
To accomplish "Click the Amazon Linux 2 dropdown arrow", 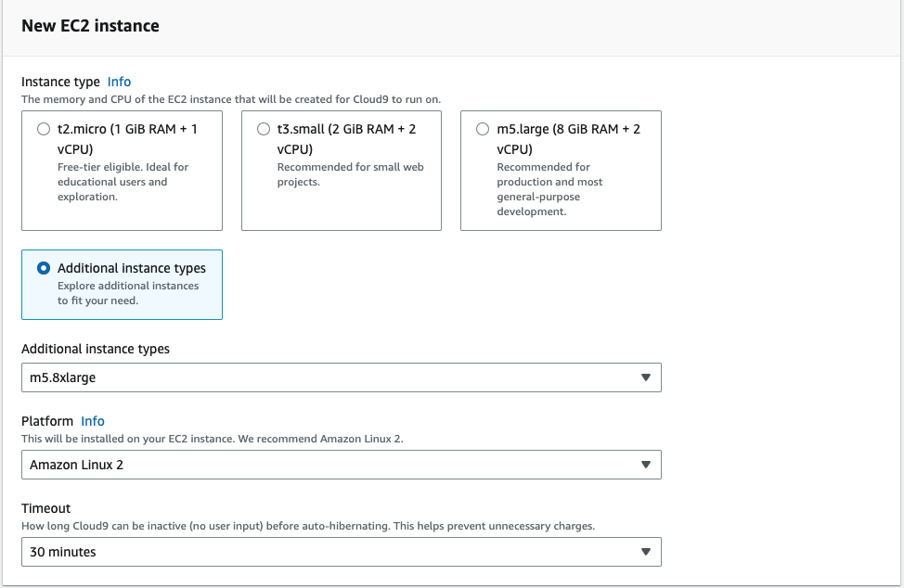I will tap(646, 465).
